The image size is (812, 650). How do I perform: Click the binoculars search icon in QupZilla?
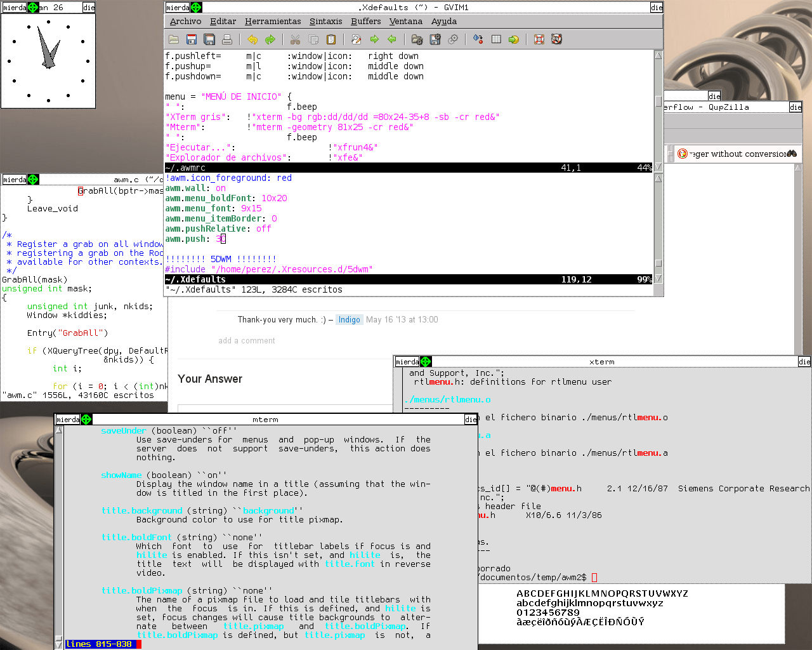tap(792, 154)
